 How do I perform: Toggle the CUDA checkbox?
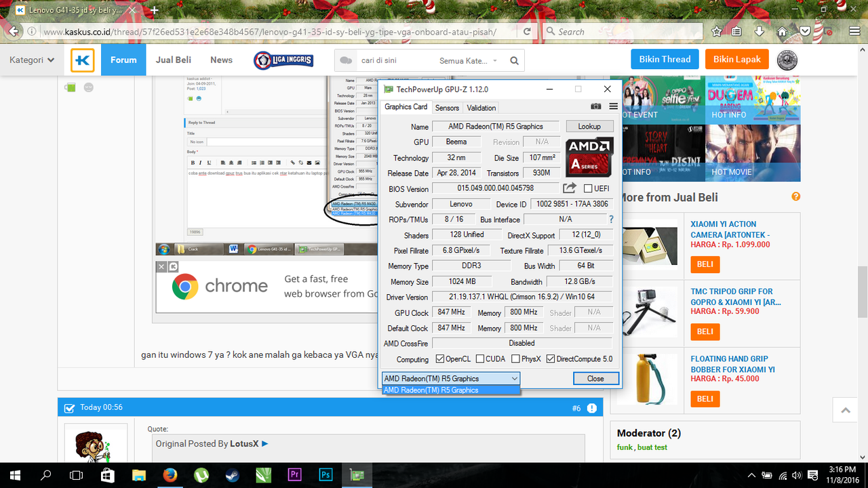point(480,359)
